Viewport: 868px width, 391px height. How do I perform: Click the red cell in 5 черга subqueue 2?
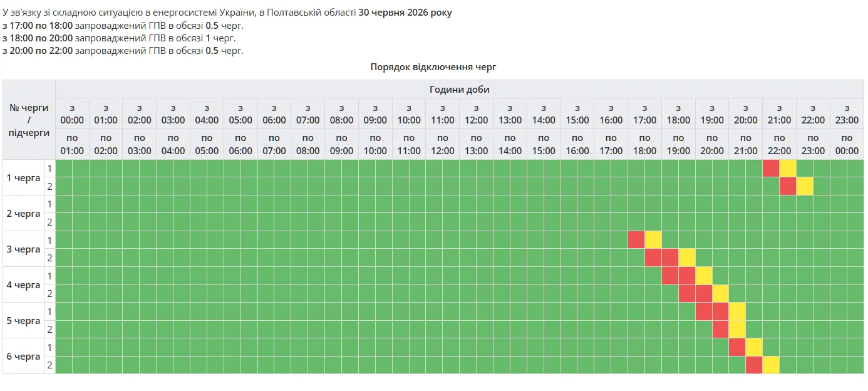tap(721, 329)
